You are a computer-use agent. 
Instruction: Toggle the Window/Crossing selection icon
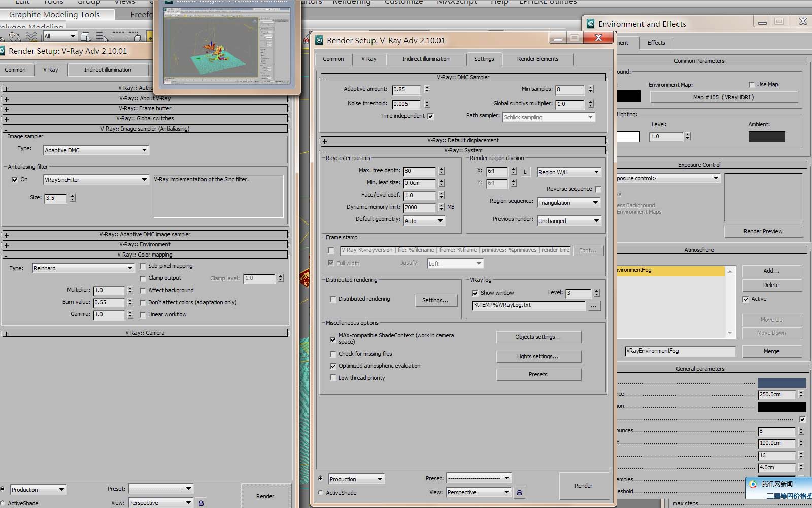[134, 37]
